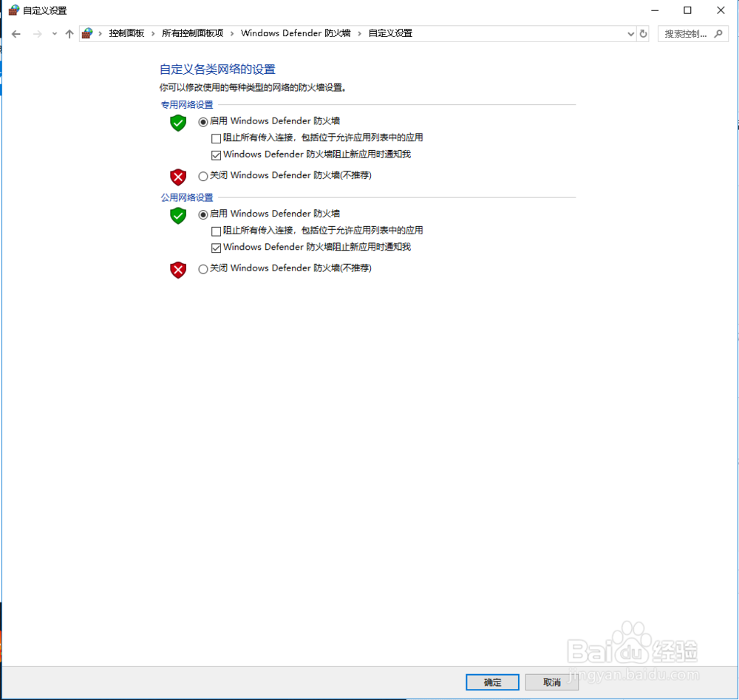Open the 所有控制面板项 breadcrumb
The height and width of the screenshot is (700, 739).
click(192, 33)
